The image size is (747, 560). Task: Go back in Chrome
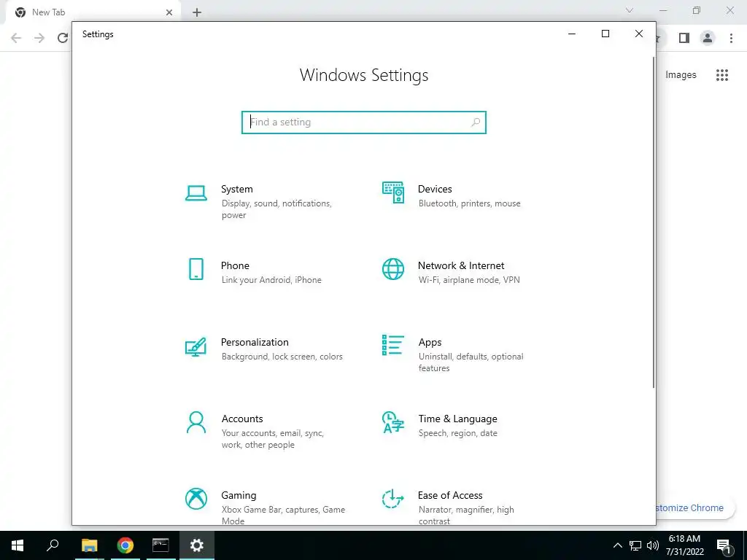click(x=16, y=38)
